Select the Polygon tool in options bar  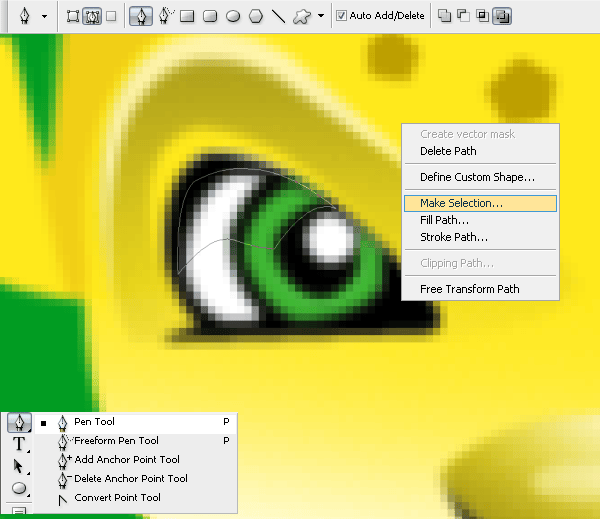(256, 16)
